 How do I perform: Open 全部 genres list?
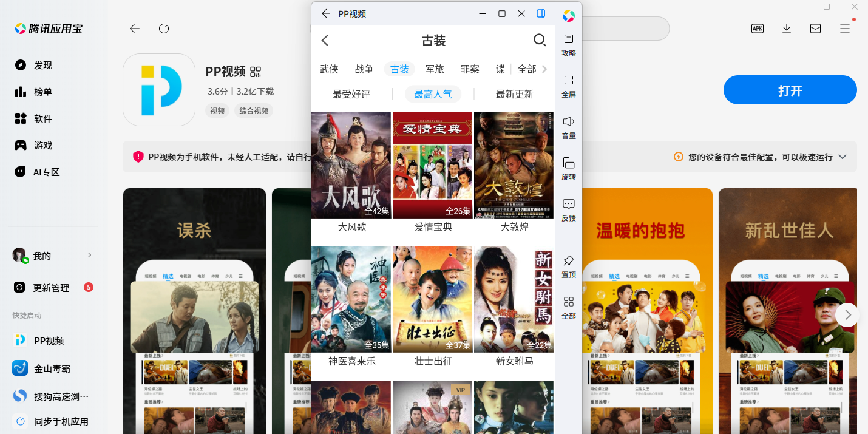(x=526, y=69)
